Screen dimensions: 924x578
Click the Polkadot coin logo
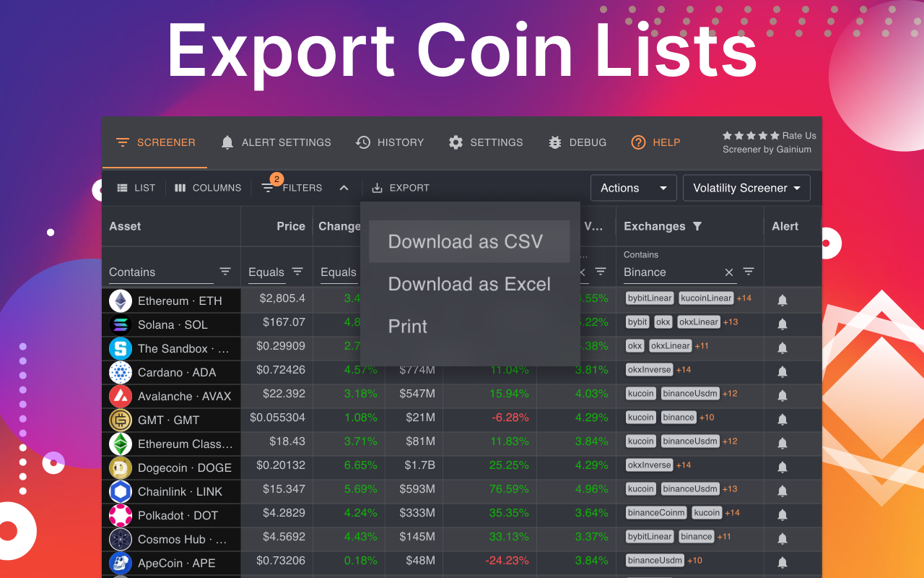[x=121, y=515]
